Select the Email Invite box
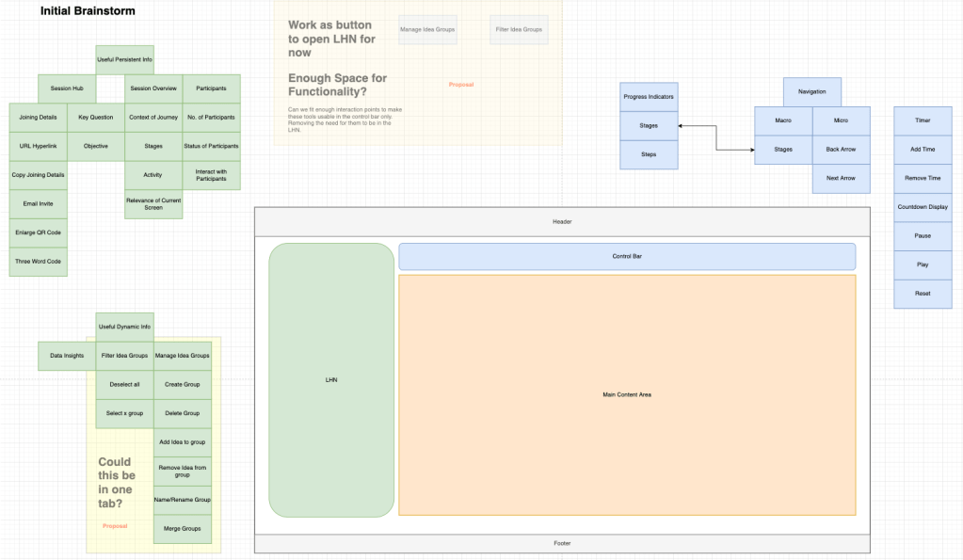The width and height of the screenshot is (963, 560). click(x=39, y=203)
